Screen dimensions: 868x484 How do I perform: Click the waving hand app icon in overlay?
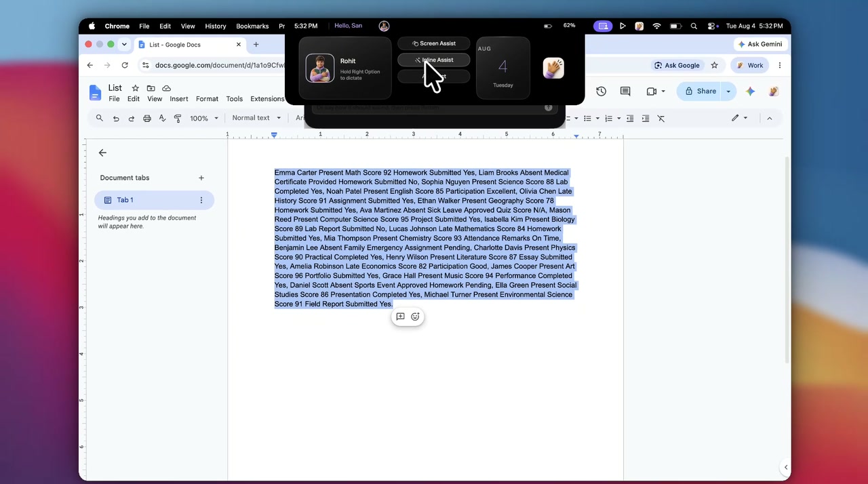[x=553, y=68]
